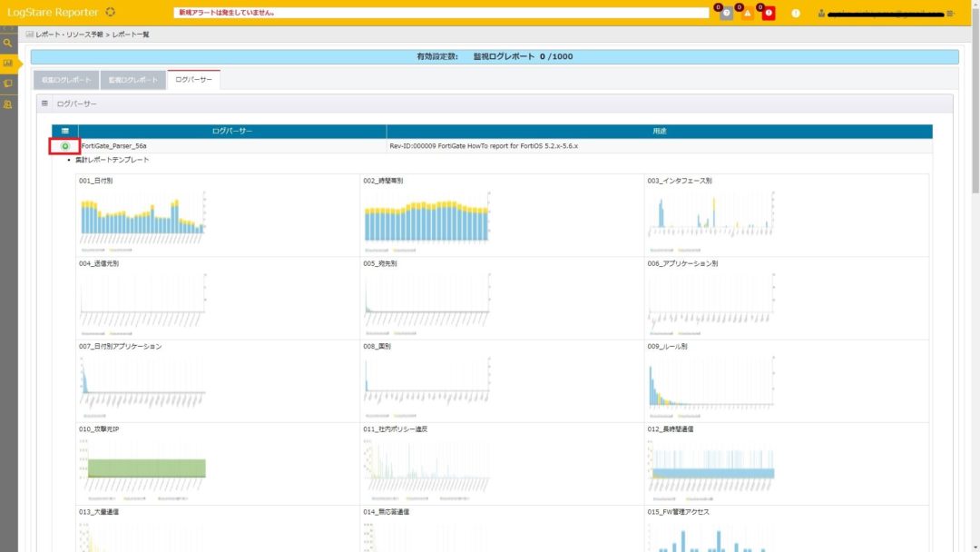Open the 015_FW管理アクセス chart thumbnail
This screenshot has width=980, height=552.
coord(711,536)
